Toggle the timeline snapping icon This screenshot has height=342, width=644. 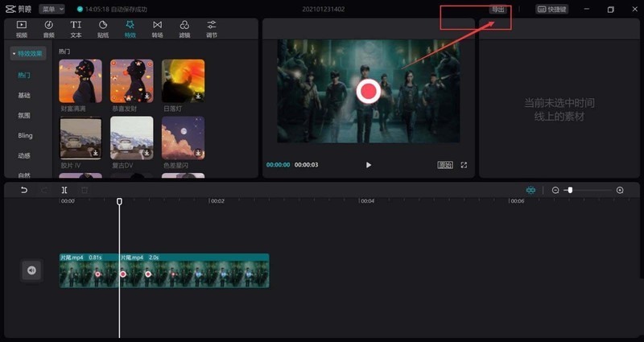click(530, 190)
